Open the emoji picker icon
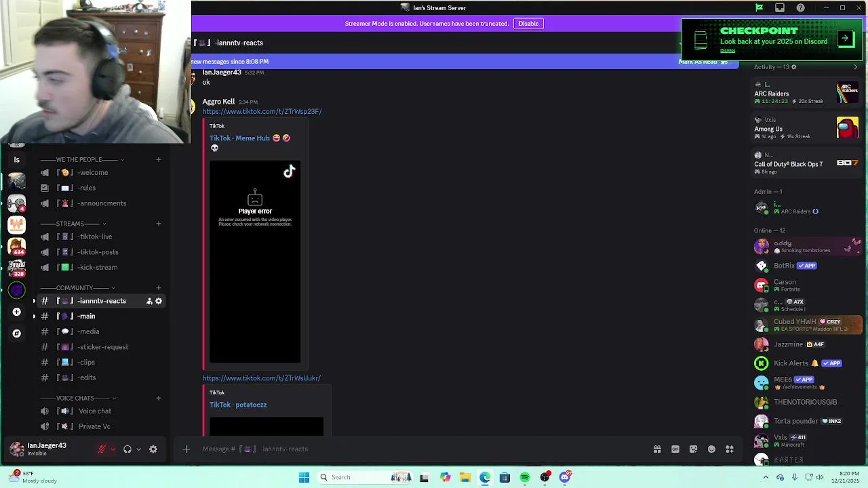868x488 pixels. (711, 449)
